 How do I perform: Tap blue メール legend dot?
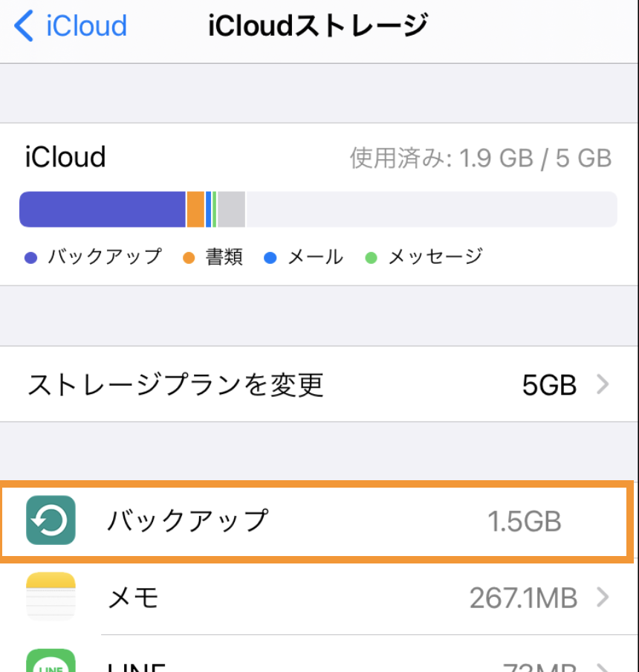tap(270, 257)
